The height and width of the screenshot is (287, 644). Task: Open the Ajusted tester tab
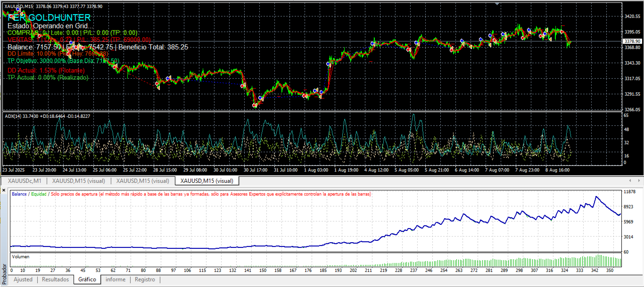click(23, 279)
